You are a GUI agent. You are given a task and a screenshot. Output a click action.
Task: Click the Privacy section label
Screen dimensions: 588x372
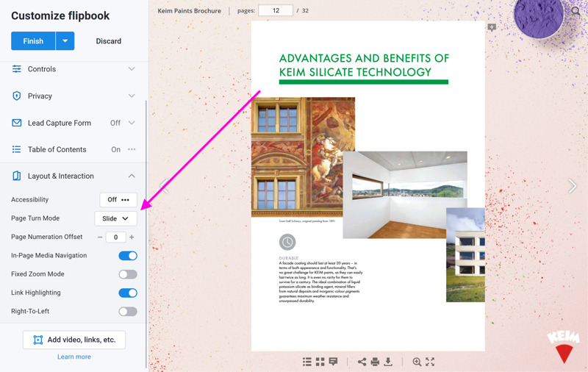pyautogui.click(x=40, y=96)
